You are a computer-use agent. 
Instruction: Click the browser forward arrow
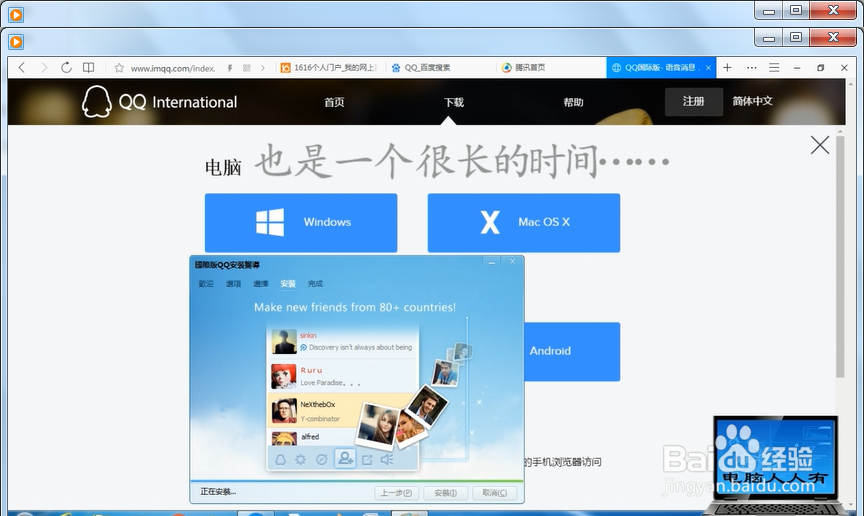tap(44, 67)
